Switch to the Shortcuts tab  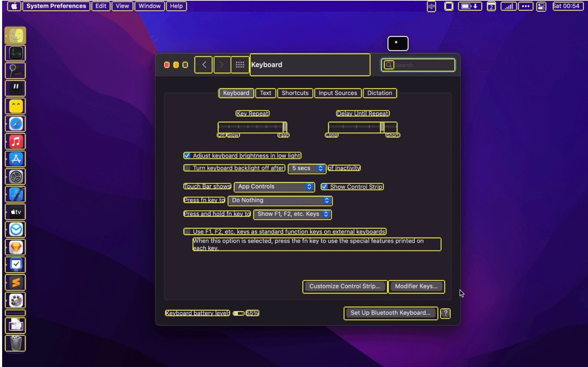click(295, 93)
